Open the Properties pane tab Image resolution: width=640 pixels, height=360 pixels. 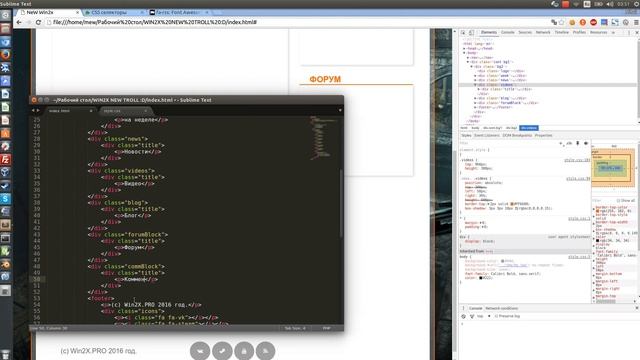click(x=543, y=136)
